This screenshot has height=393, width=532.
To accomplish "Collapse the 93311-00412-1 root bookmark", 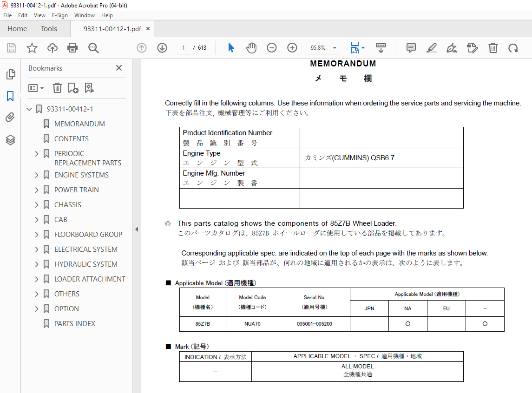I will [29, 109].
